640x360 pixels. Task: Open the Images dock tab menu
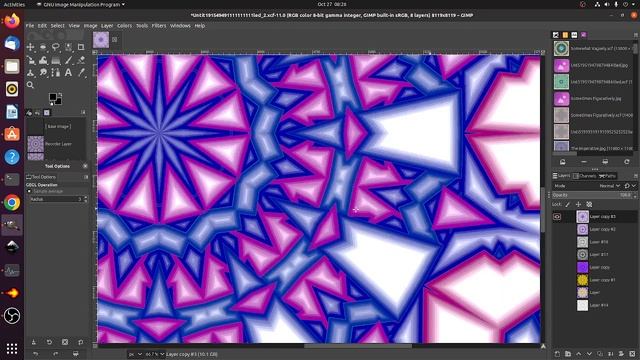pyautogui.click(x=636, y=35)
